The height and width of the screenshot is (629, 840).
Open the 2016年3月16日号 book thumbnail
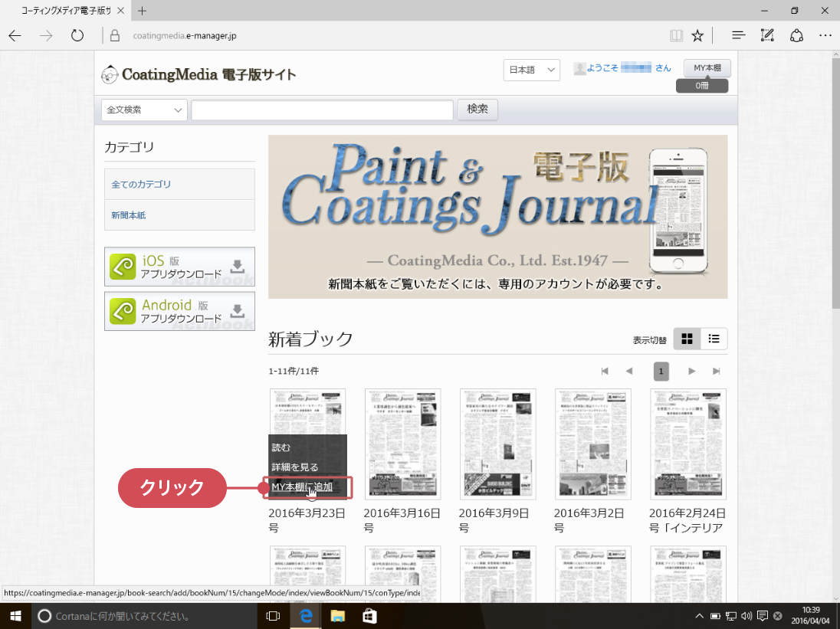402,444
